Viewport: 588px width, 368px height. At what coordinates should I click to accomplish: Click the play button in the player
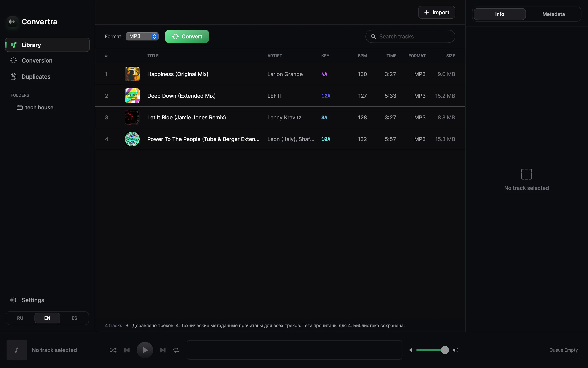pos(145,350)
